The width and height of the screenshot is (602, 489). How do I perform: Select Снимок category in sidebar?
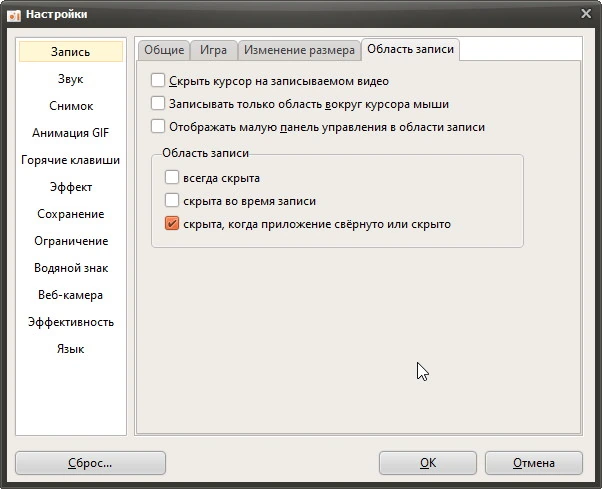tap(71, 106)
